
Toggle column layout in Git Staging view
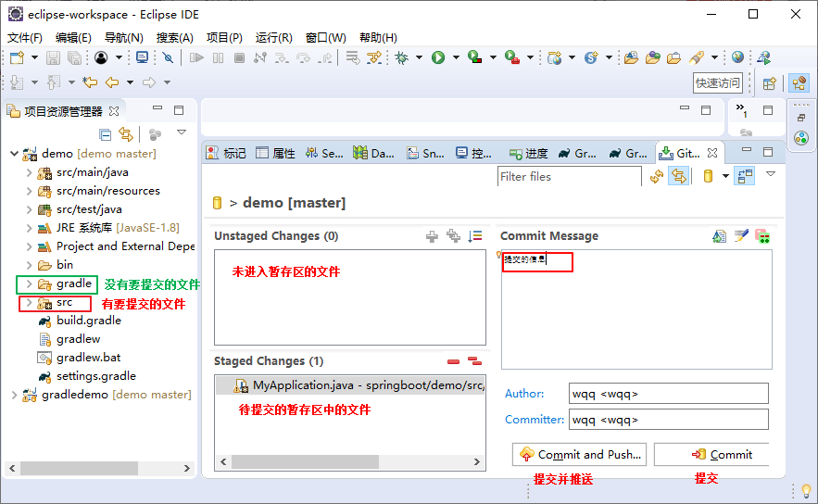pos(745,176)
